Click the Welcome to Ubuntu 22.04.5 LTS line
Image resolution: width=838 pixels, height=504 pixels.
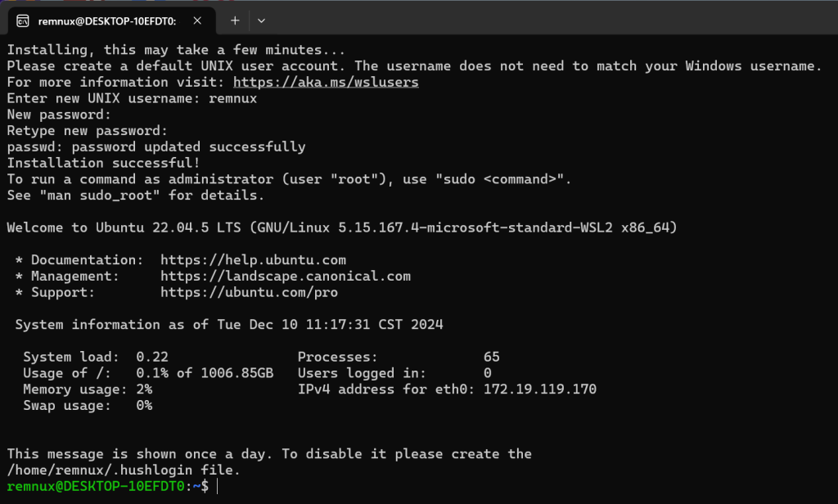(x=342, y=227)
